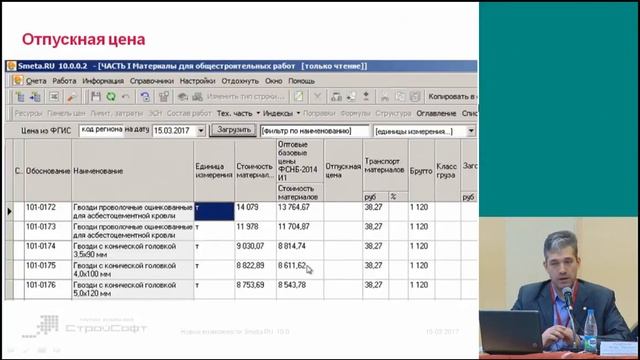Screen dimensions: 640x360
Task: Open the date 15.03.2017 dropdown arrow
Action: 201,131
